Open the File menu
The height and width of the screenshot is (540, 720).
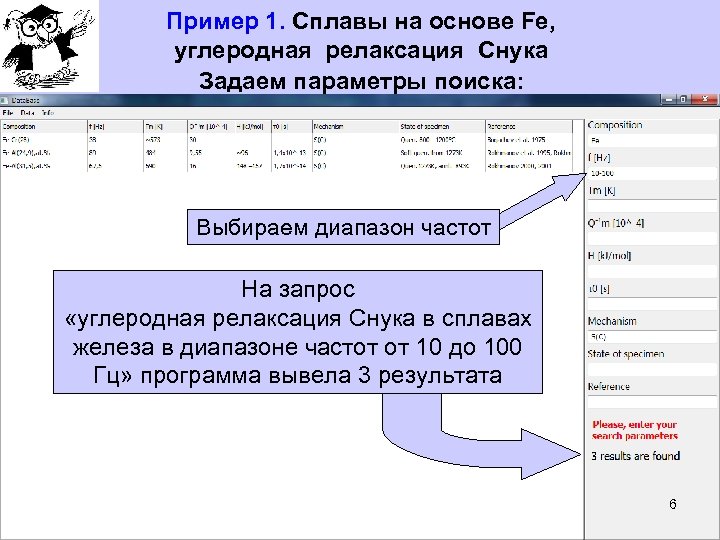[x=8, y=112]
